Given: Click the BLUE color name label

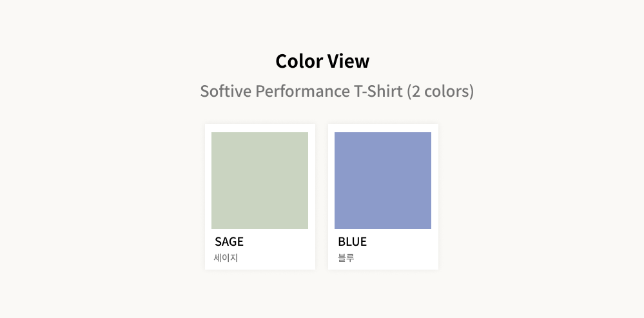Looking at the screenshot, I should click(x=352, y=242).
